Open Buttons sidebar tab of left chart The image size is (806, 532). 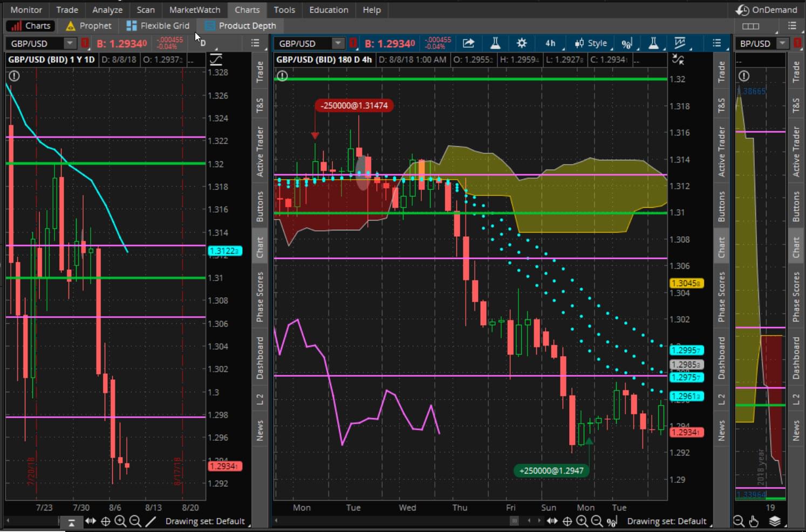[x=259, y=206]
